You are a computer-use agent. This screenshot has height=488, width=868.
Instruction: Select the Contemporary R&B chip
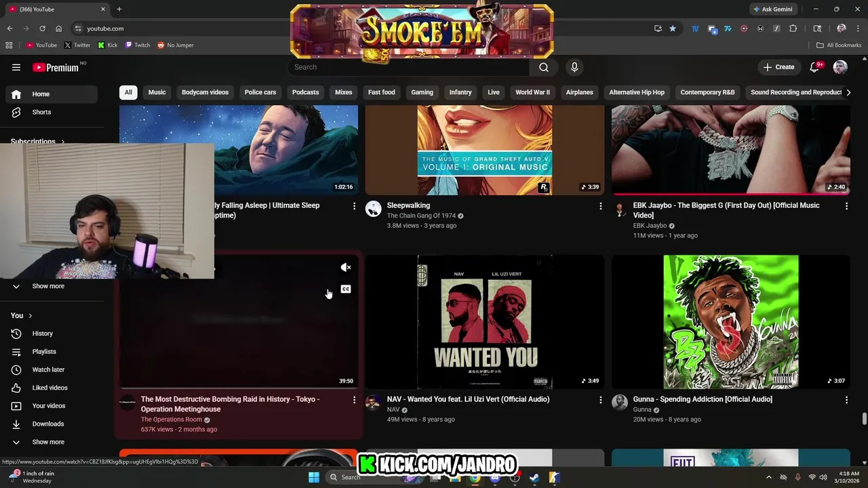pos(707,92)
